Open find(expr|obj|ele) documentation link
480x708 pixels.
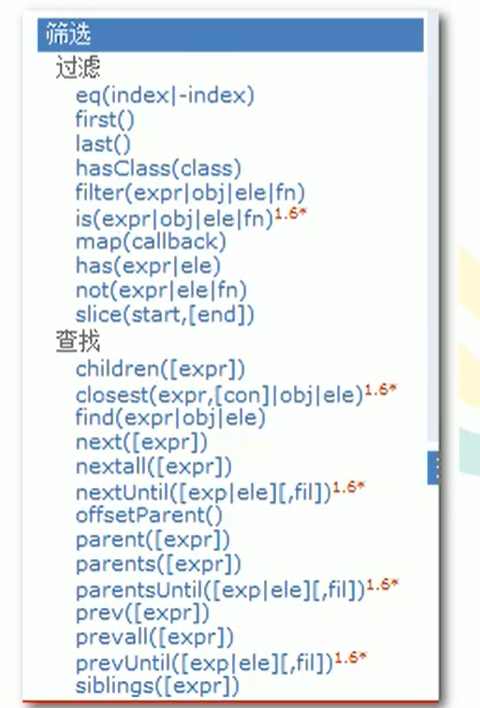tap(170, 418)
